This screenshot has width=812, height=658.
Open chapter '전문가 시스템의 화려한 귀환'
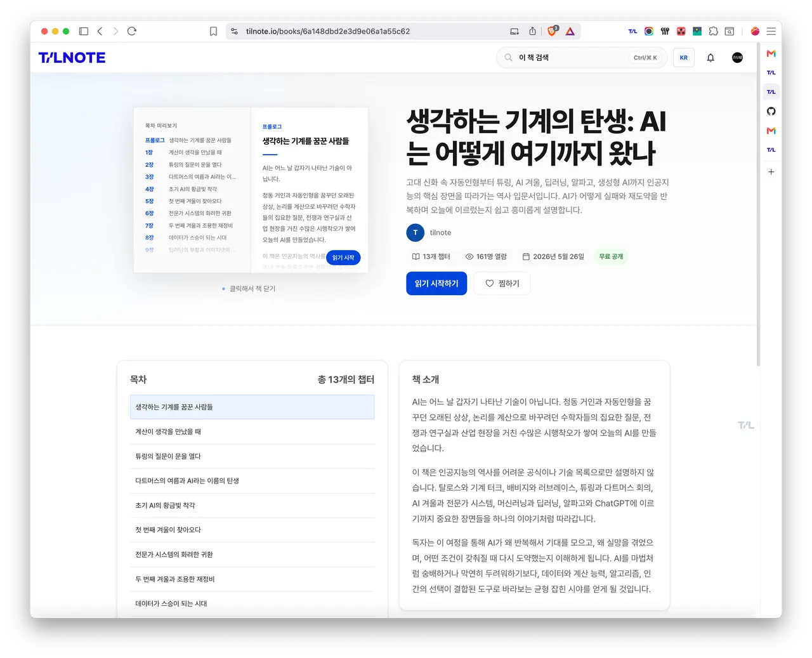tap(252, 555)
